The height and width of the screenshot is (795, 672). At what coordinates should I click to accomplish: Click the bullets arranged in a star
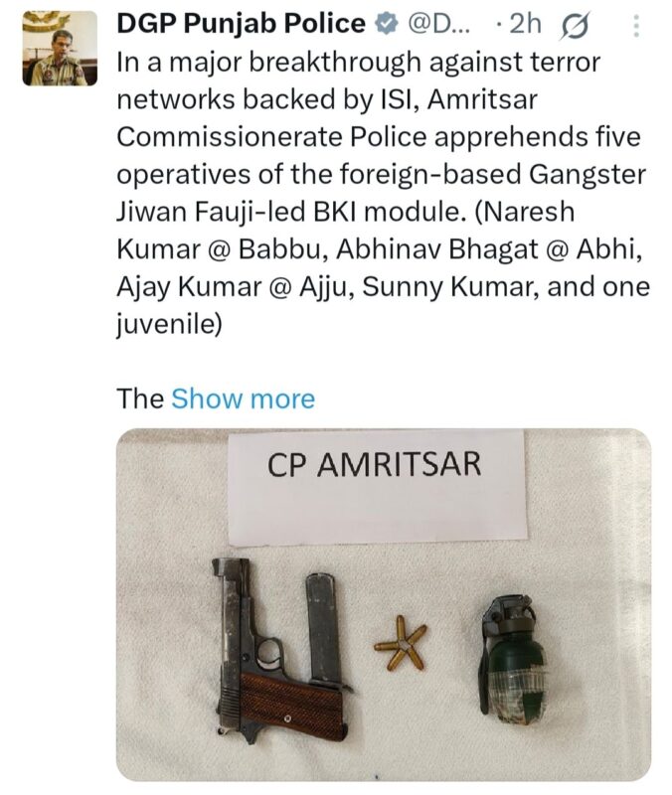[x=401, y=644]
